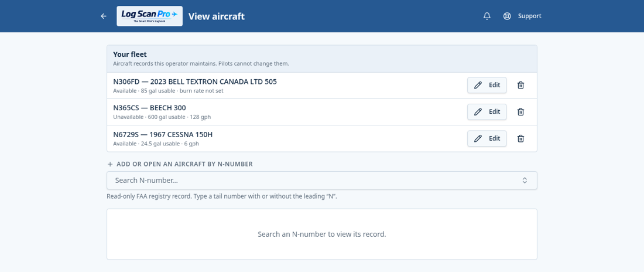Click pencil icon on N306FD row
The image size is (644, 272).
point(478,85)
